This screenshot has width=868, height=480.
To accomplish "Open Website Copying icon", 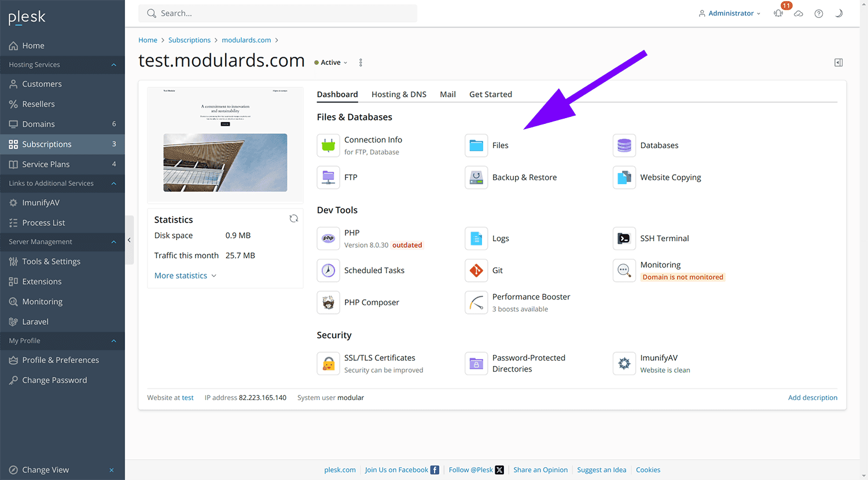I will tap(624, 177).
